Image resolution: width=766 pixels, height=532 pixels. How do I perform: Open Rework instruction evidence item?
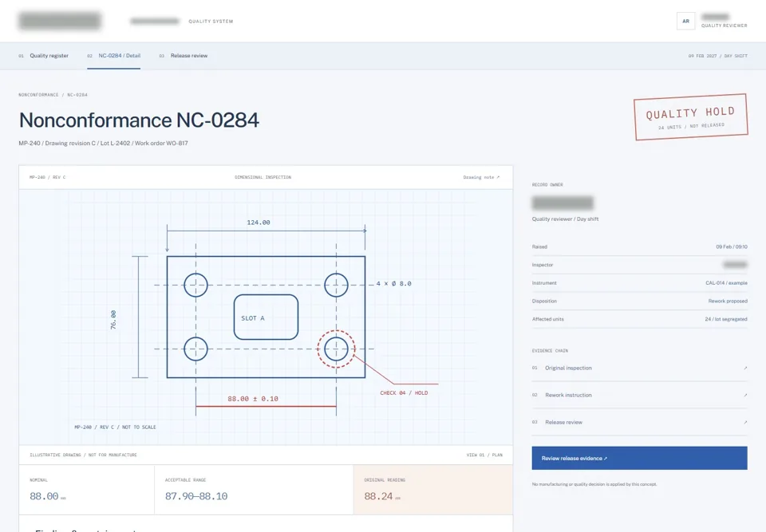[x=639, y=395]
